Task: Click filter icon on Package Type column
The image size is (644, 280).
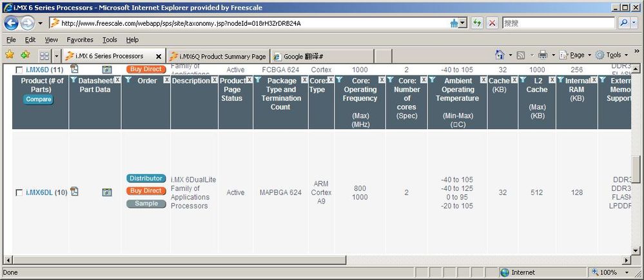Action: click(x=258, y=80)
